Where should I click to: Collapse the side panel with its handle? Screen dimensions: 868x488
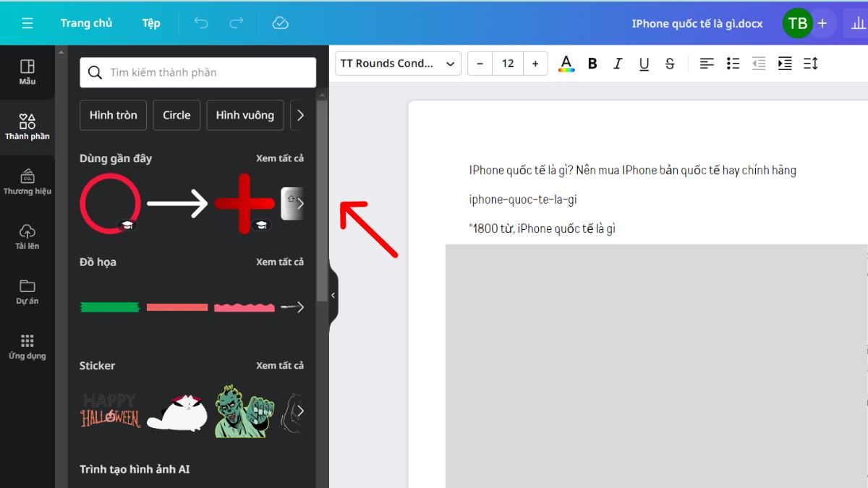coord(333,295)
